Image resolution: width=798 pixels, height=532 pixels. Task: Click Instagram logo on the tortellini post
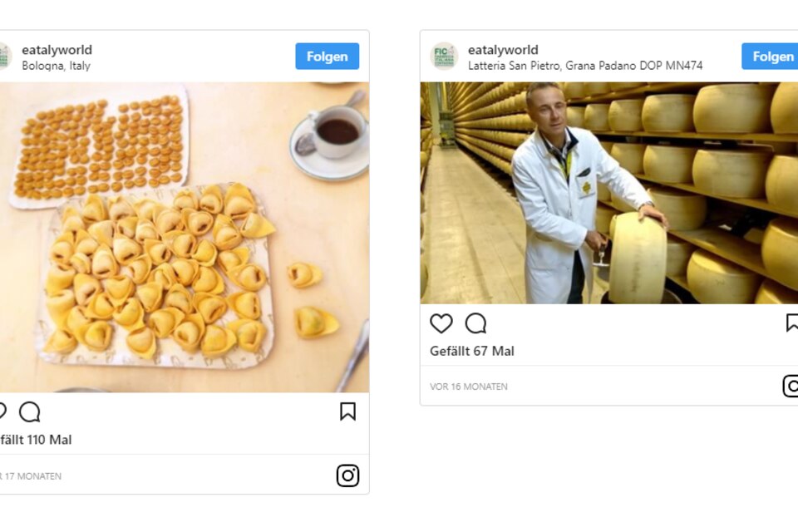pyautogui.click(x=347, y=475)
